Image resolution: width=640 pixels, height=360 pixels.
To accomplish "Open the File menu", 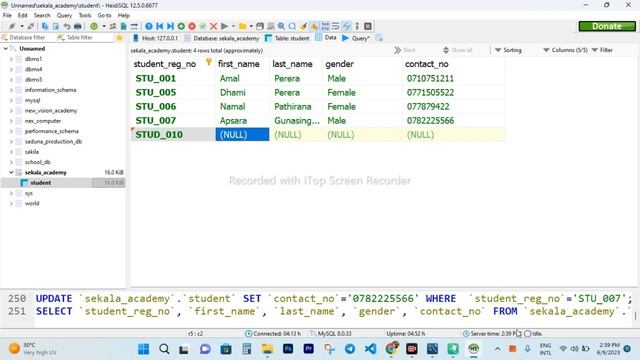I will click(x=7, y=15).
